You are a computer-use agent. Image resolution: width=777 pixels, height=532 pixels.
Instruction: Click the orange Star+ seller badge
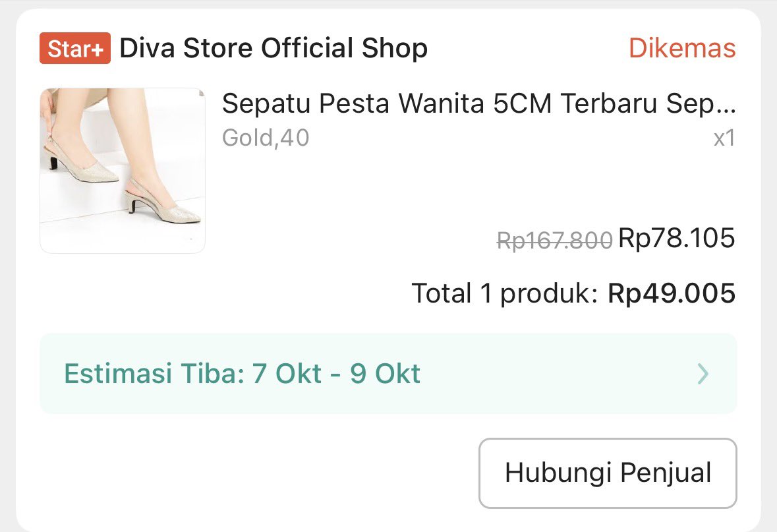point(75,48)
